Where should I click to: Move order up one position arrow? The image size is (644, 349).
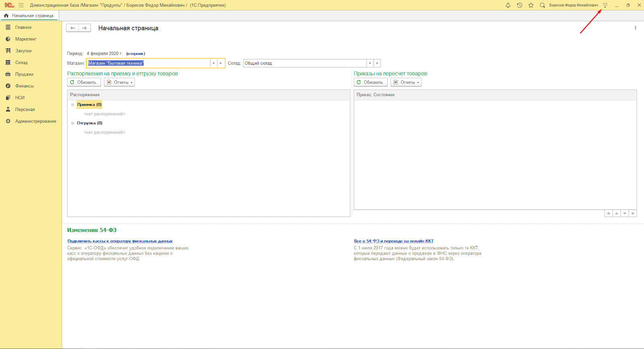pyautogui.click(x=617, y=214)
